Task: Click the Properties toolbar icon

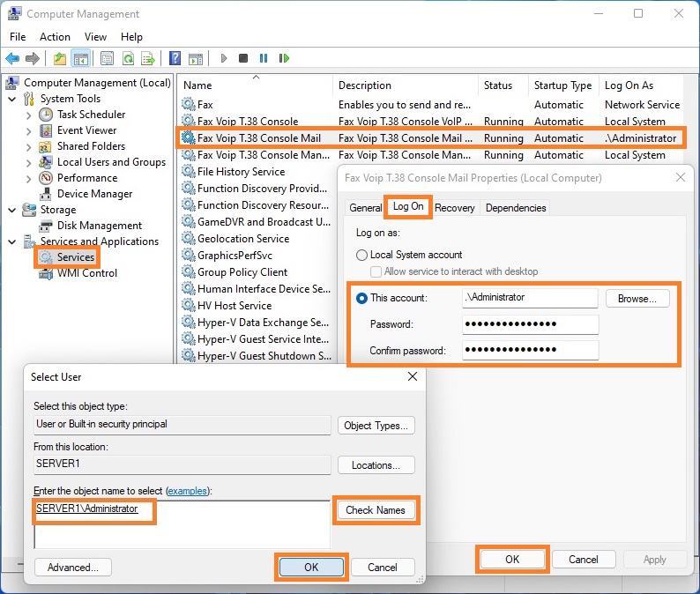Action: [107, 58]
